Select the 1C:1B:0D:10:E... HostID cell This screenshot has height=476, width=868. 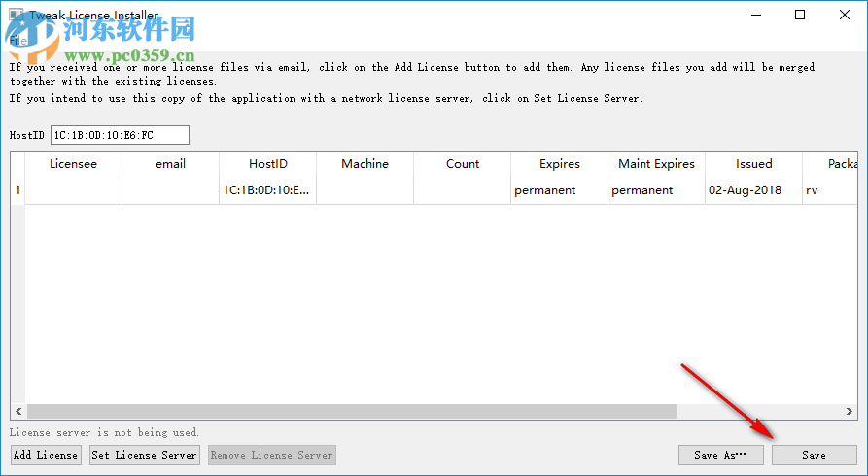click(268, 190)
